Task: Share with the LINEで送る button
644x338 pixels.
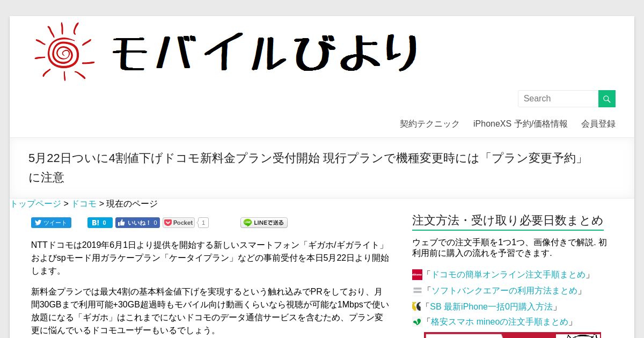Action: pos(264,223)
